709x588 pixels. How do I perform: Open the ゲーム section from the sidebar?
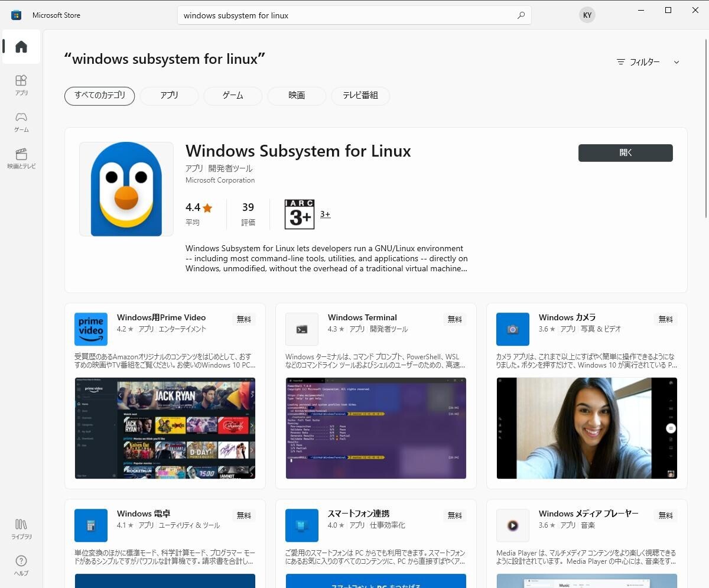21,122
